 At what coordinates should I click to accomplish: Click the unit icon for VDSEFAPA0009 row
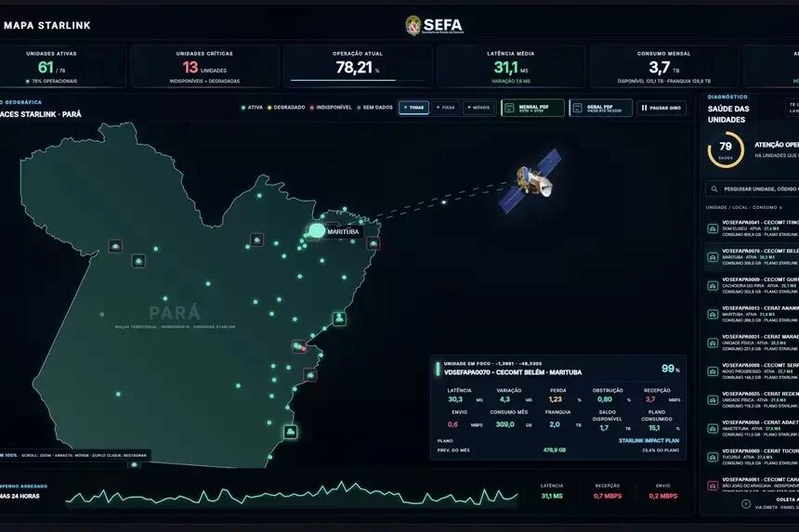tap(713, 286)
